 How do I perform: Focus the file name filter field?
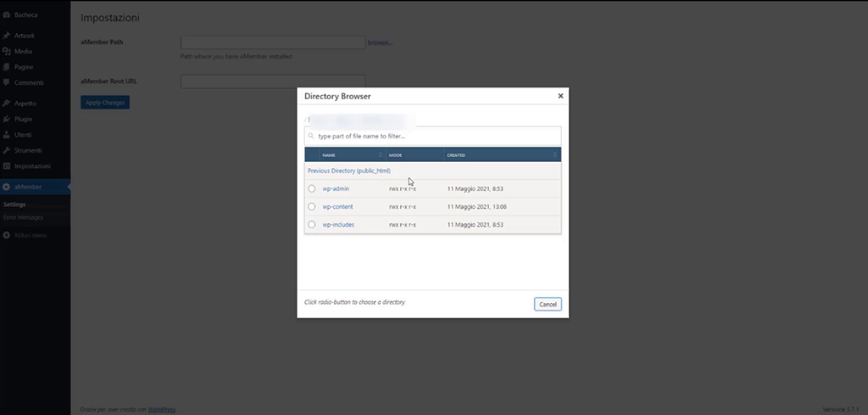(437, 136)
